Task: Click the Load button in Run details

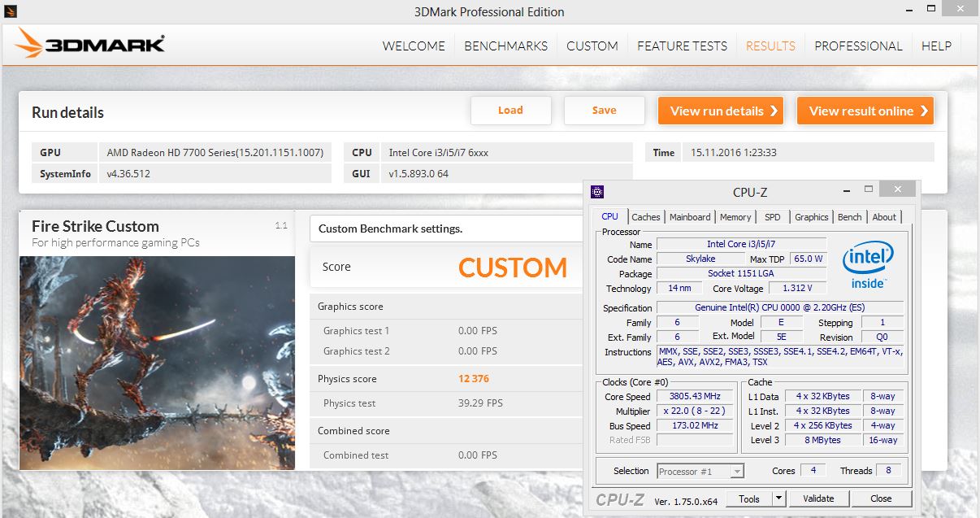Action: (x=510, y=111)
